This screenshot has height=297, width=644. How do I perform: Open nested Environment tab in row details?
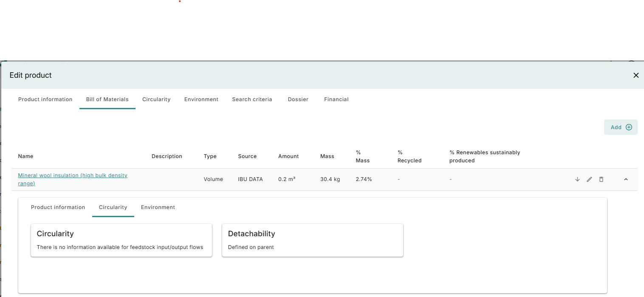tap(158, 207)
